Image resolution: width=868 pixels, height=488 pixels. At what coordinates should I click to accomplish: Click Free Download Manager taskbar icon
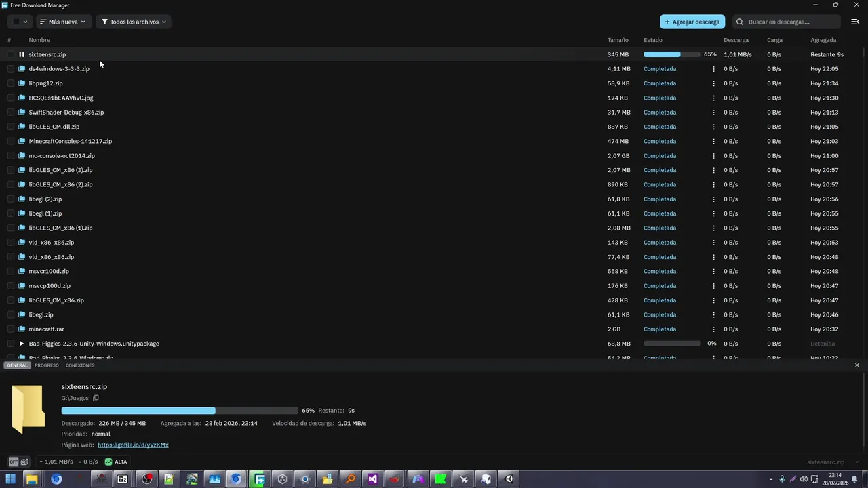point(259,479)
